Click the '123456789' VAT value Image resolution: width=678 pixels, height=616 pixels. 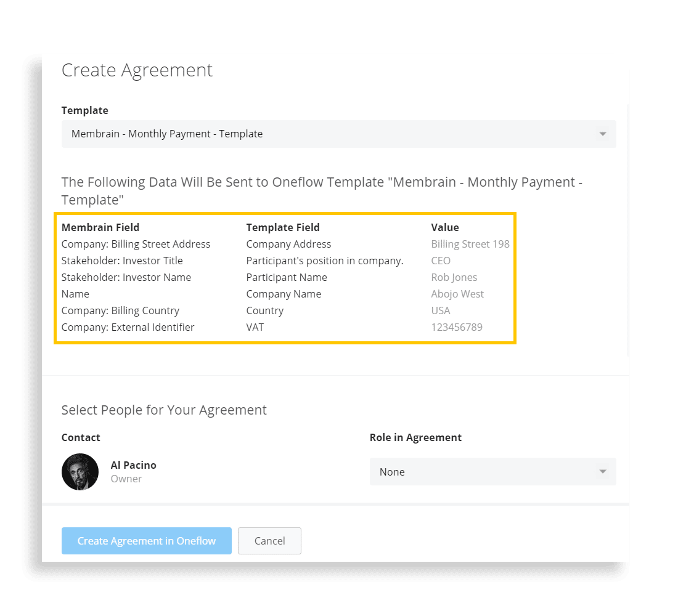(457, 327)
